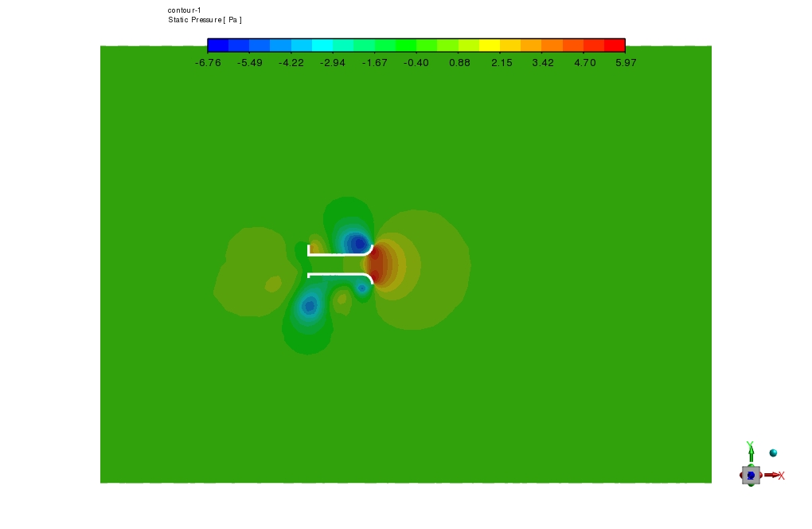Pick the bright yellow colorbar segment above 2.15
The image size is (812, 529).
click(490, 45)
